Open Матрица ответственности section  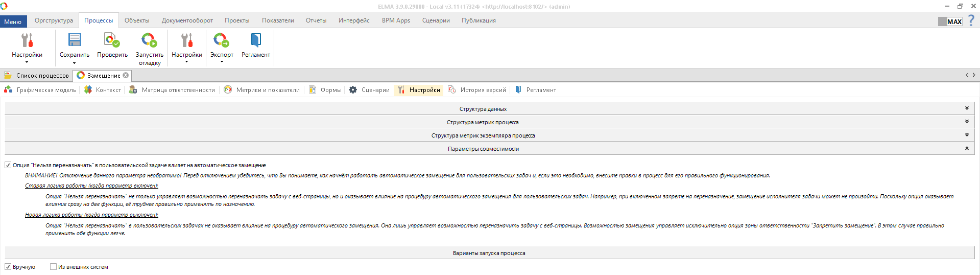pos(173,90)
